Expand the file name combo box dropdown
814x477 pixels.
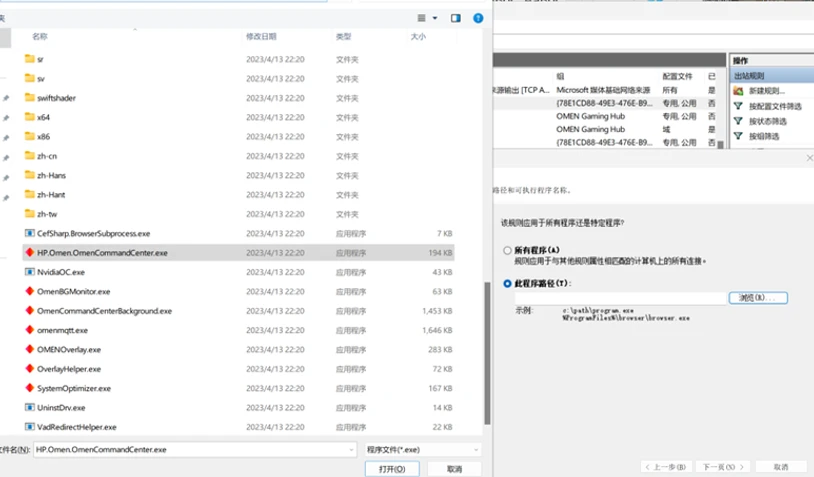coord(351,449)
